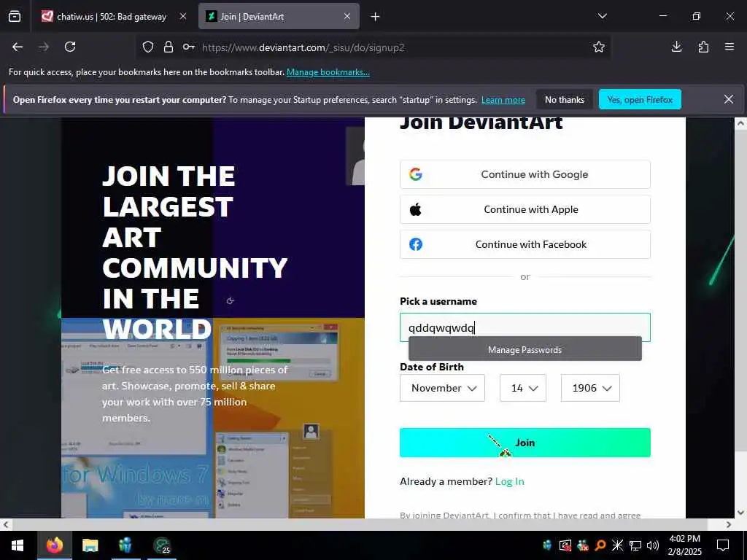
Task: Open the Firefox hamburger menu
Action: [x=729, y=47]
